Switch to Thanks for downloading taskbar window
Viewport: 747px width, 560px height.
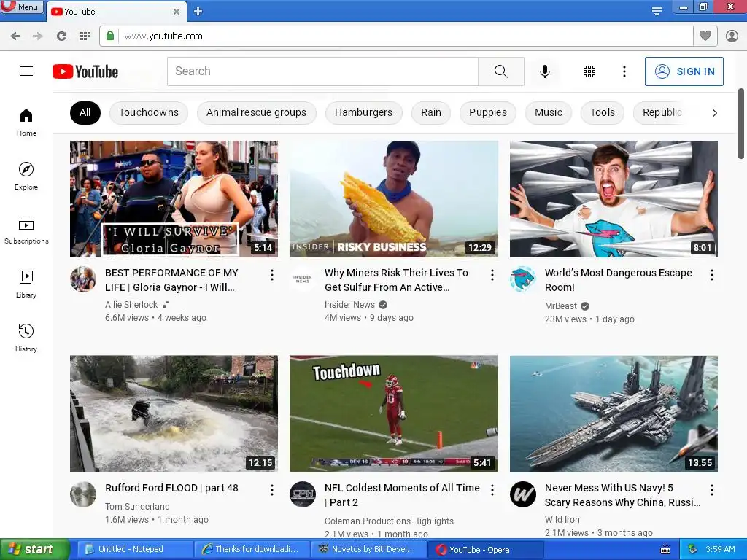pyautogui.click(x=252, y=550)
